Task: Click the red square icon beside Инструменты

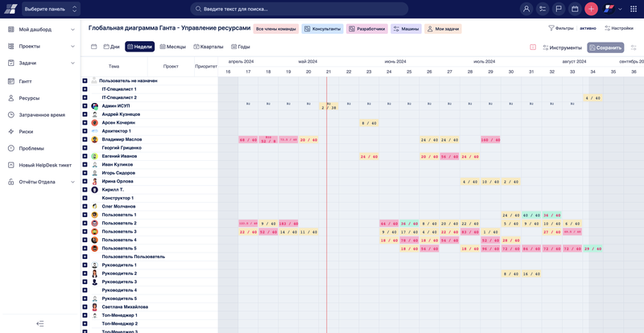Action: [533, 47]
